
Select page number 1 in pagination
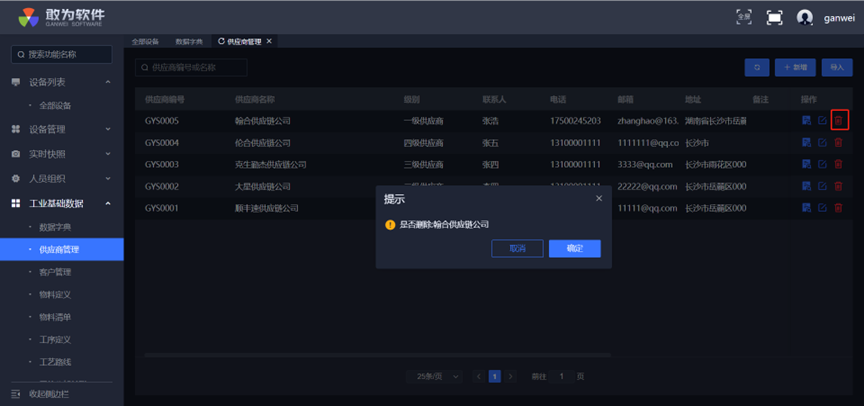tap(495, 377)
